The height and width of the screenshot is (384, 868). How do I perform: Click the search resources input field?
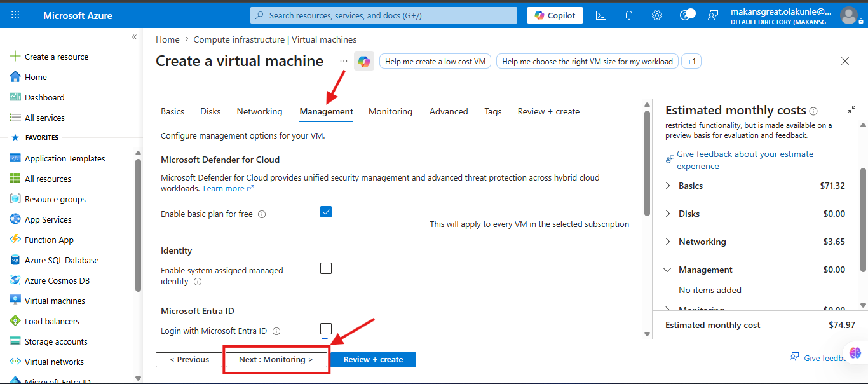384,15
